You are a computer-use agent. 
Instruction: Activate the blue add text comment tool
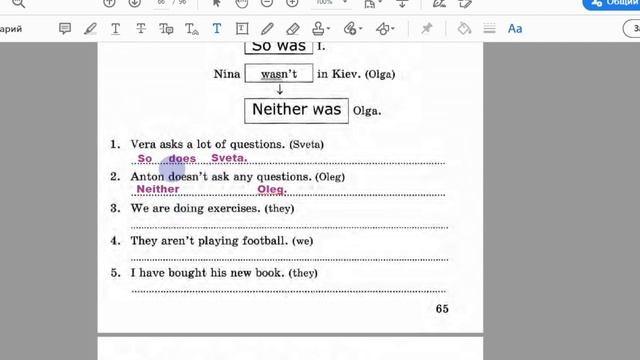coord(217,29)
